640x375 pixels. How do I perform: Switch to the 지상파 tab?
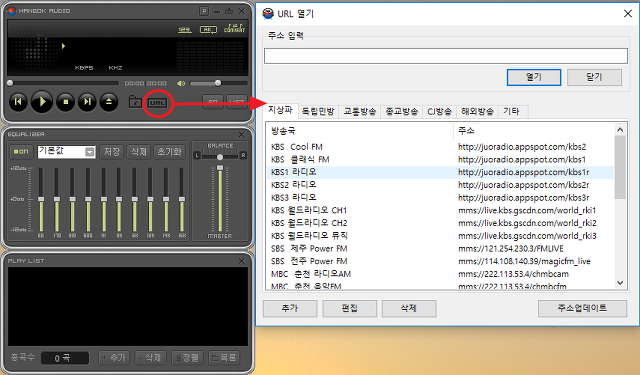[x=280, y=110]
